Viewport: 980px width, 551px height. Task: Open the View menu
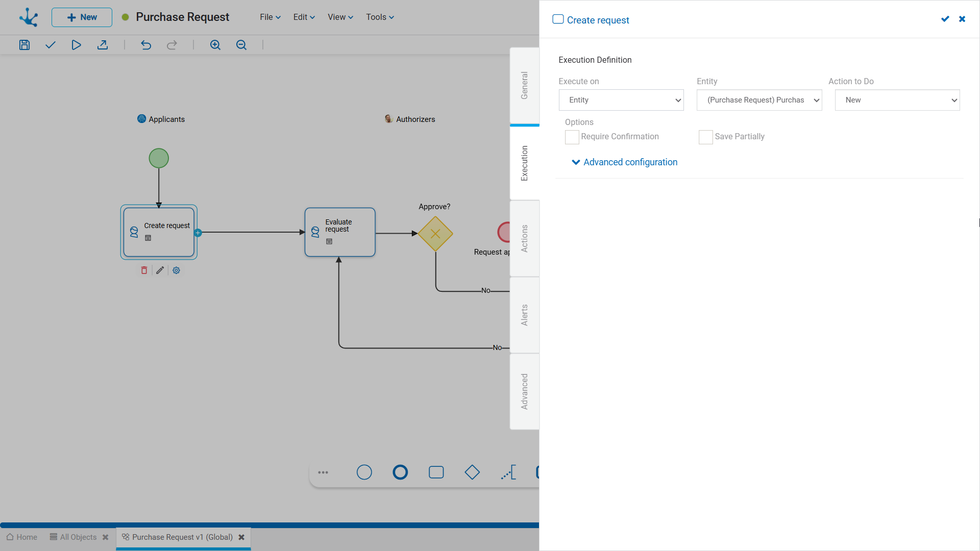(340, 17)
